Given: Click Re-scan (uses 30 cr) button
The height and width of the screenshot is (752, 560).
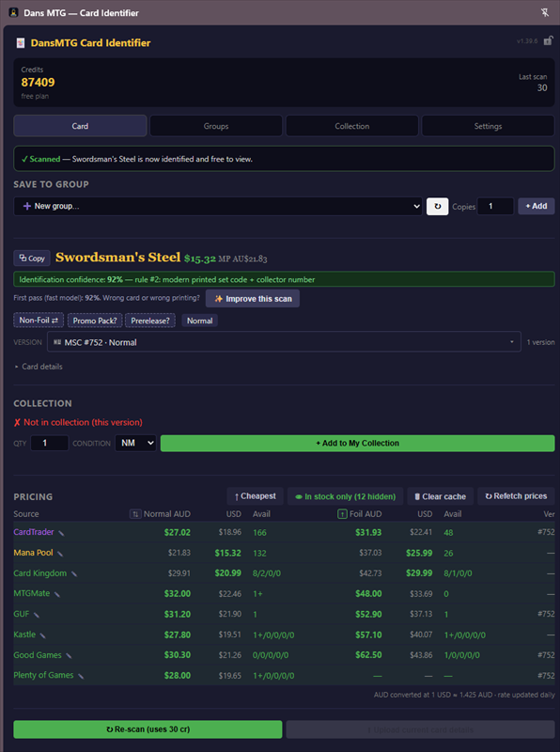Looking at the screenshot, I should (x=148, y=729).
